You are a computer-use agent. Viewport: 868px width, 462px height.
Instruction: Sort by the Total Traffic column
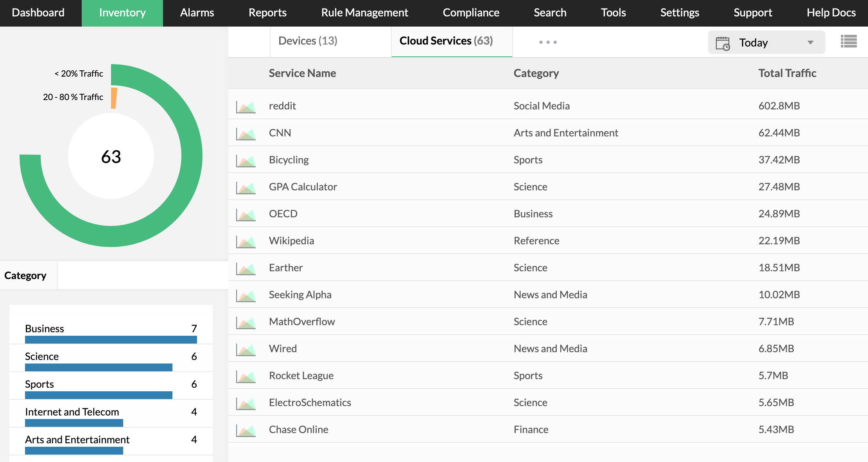point(787,73)
